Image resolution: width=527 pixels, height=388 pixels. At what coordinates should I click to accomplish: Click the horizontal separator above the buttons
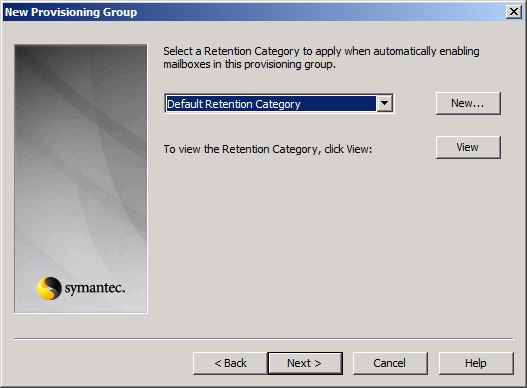(264, 339)
